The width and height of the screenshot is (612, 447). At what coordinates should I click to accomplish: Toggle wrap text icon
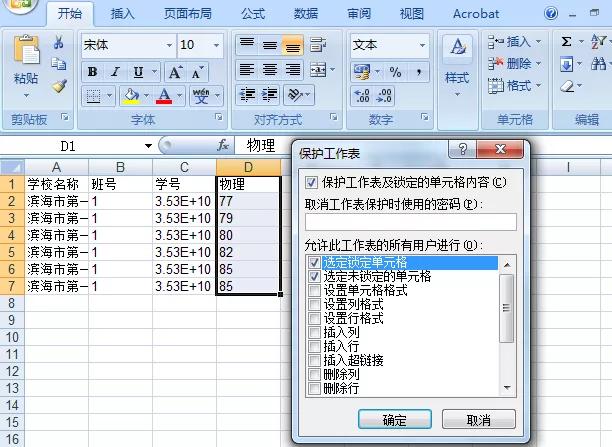(x=318, y=45)
